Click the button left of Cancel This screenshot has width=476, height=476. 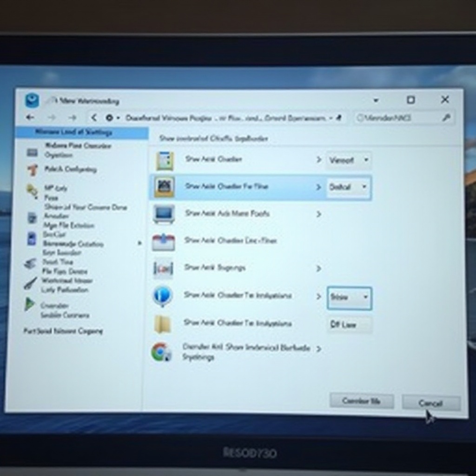[361, 401]
